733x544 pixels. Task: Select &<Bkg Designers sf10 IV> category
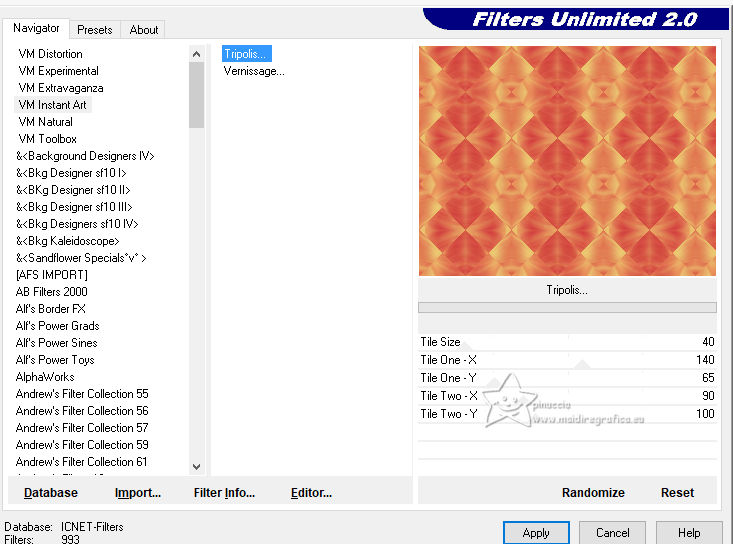click(x=77, y=224)
